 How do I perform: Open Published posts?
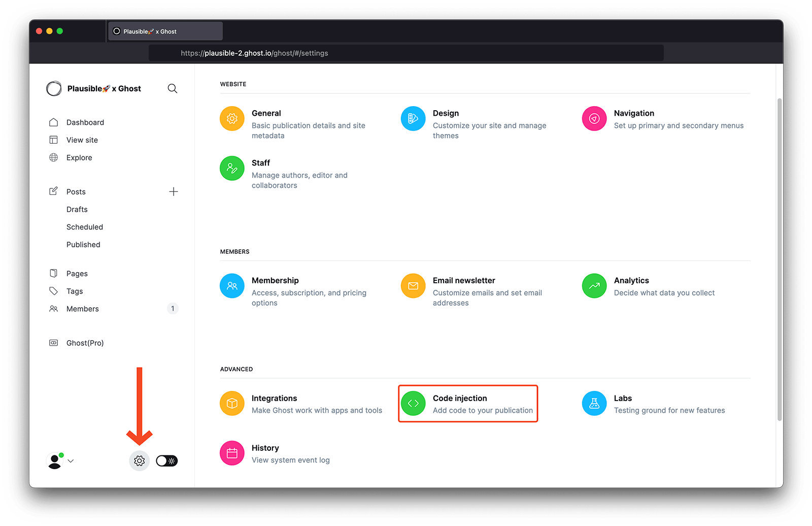click(83, 244)
